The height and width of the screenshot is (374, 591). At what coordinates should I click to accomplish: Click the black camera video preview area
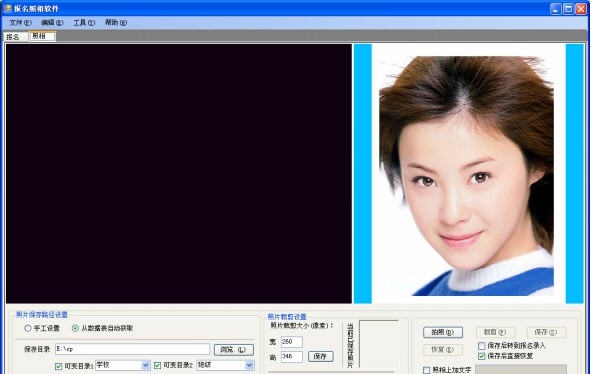click(x=179, y=173)
